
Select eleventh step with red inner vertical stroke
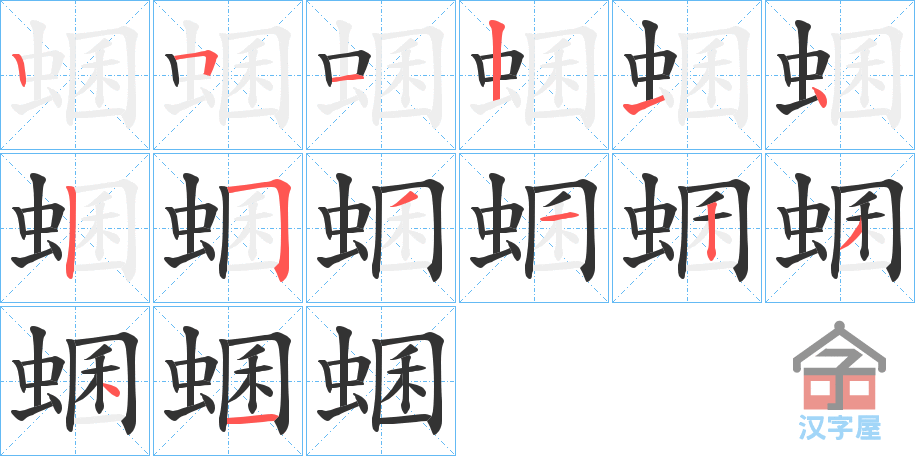point(687,228)
